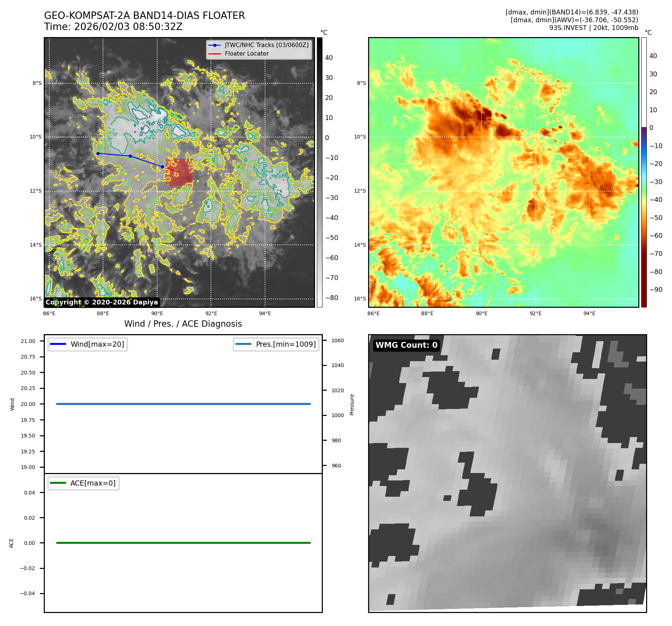This screenshot has width=672, height=626.
Task: Click the Time 2026/02/03 timestamp text
Action: (113, 27)
